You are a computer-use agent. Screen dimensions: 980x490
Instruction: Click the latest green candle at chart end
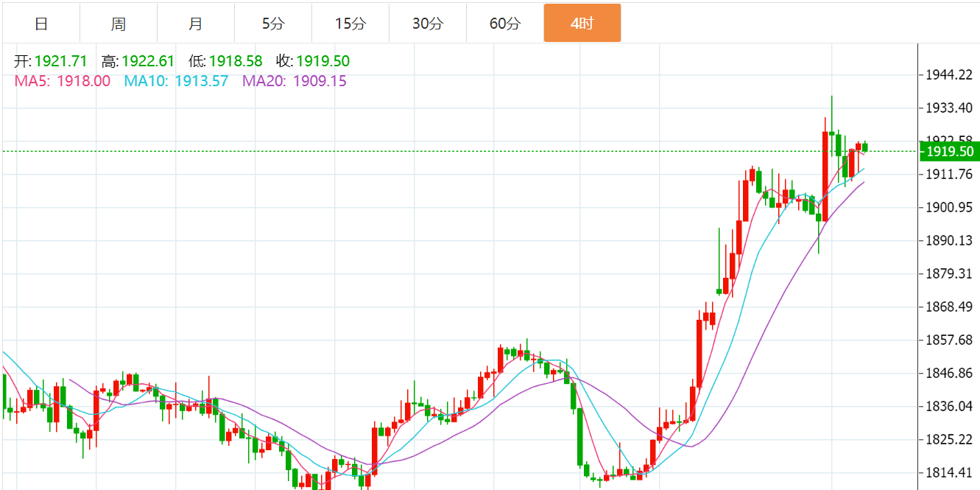click(x=866, y=147)
